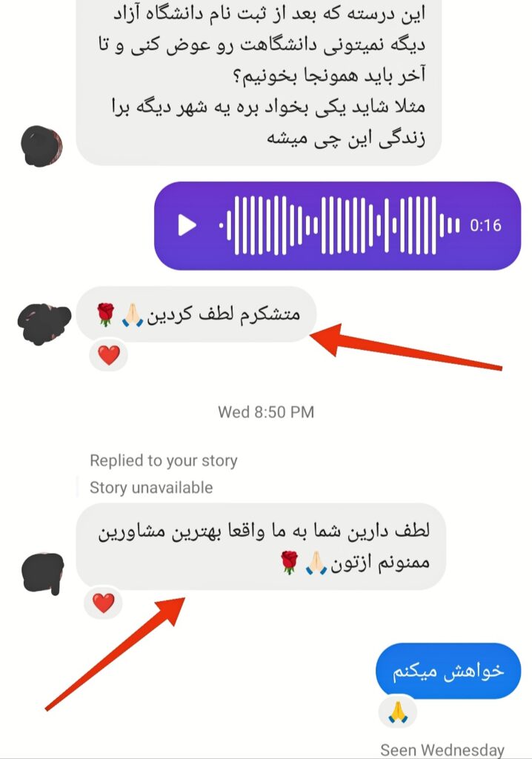This screenshot has width=532, height=759.
Task: Open the heart reaction under the thank-you message
Action: (x=109, y=355)
